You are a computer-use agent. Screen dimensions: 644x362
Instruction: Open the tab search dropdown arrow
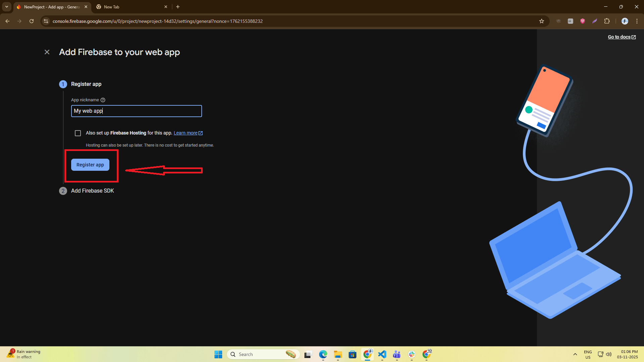click(x=7, y=7)
